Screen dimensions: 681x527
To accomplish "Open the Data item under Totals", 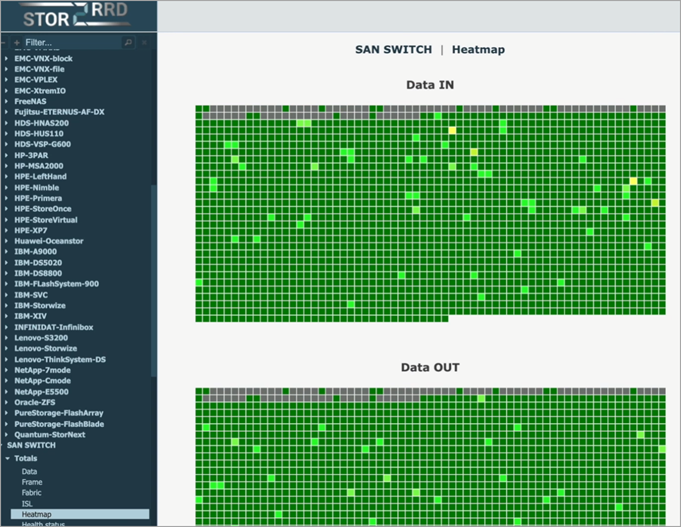I will [29, 471].
